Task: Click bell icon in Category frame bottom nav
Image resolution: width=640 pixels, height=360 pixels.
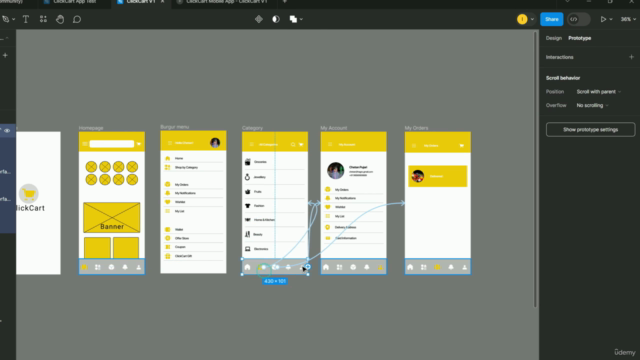Action: point(288,267)
